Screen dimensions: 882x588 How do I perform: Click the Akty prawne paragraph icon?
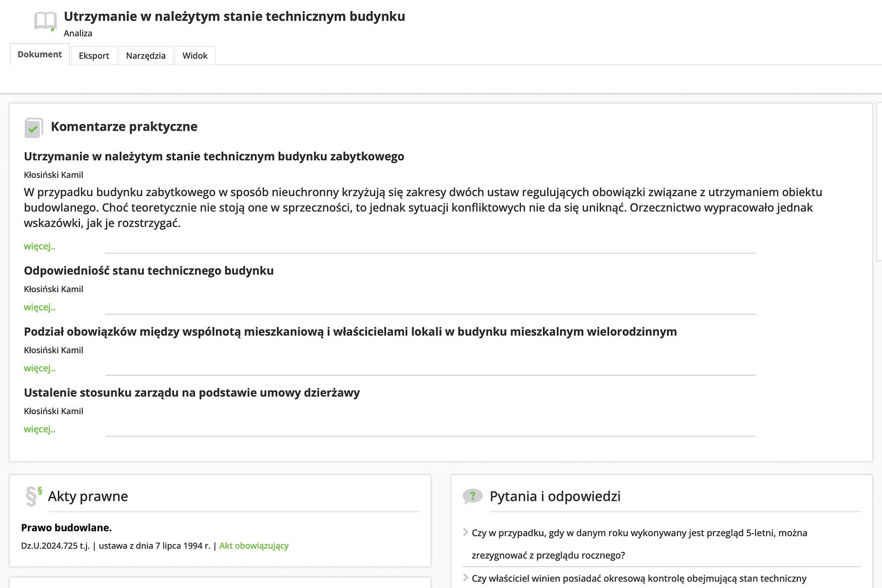[x=33, y=496]
